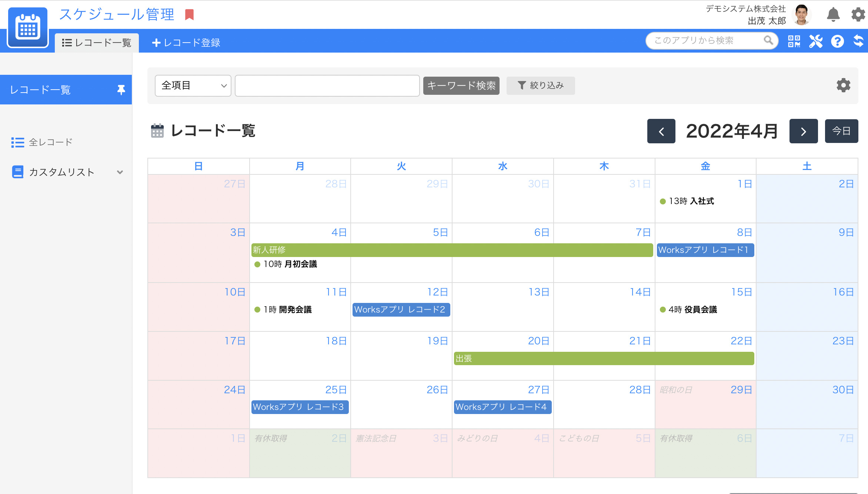868x494 pixels.
Task: Open the レコード一覧 tab
Action: coord(97,43)
